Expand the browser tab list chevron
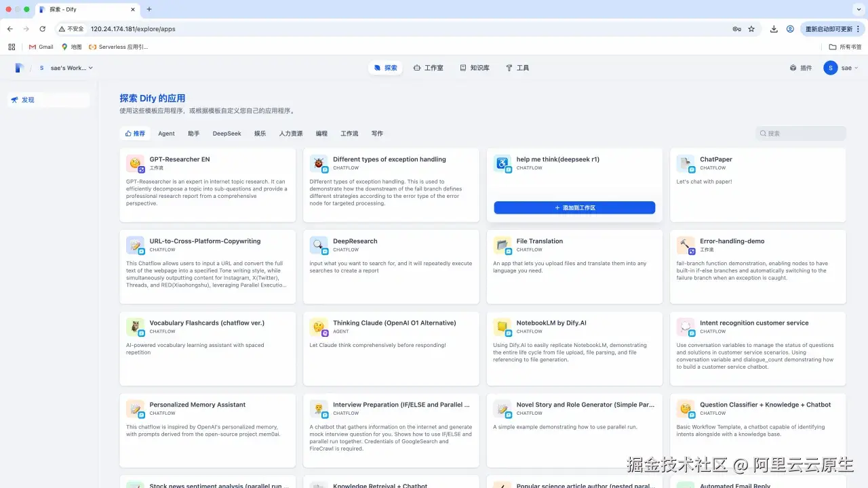This screenshot has width=868, height=488. point(858,9)
